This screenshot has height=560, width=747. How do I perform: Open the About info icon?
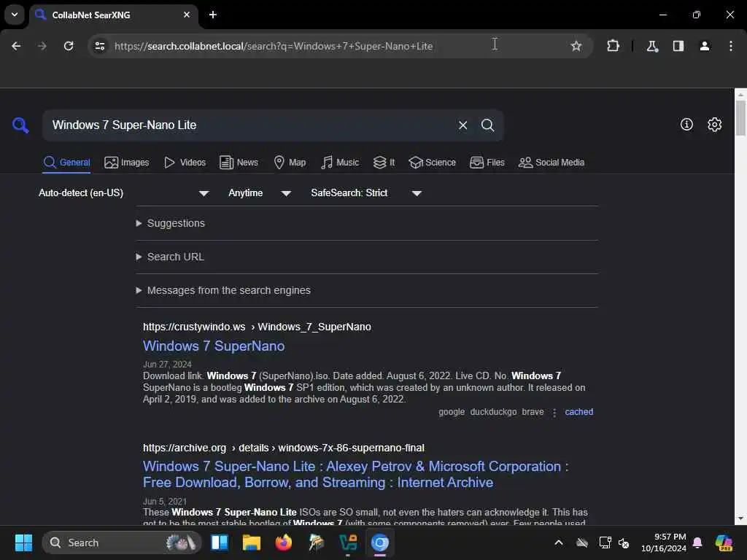686,124
